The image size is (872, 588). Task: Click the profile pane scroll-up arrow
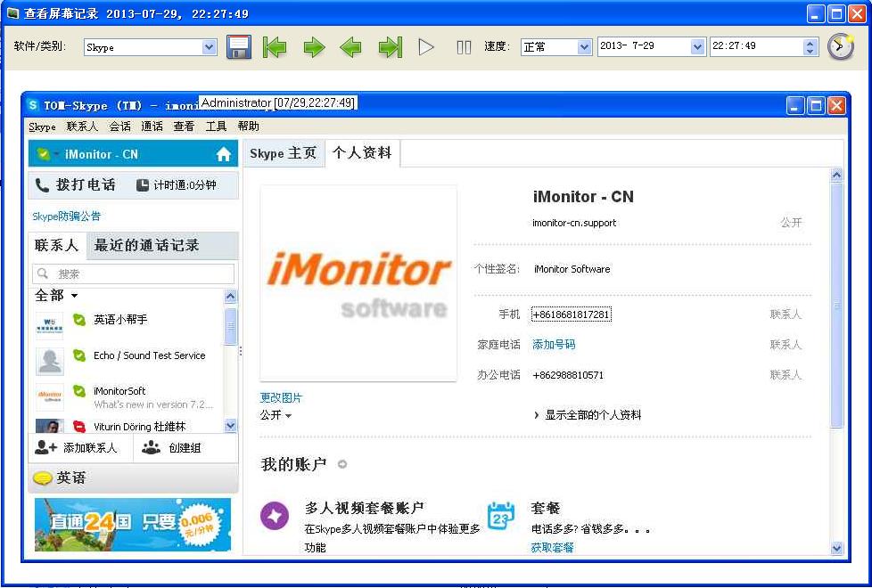(836, 176)
